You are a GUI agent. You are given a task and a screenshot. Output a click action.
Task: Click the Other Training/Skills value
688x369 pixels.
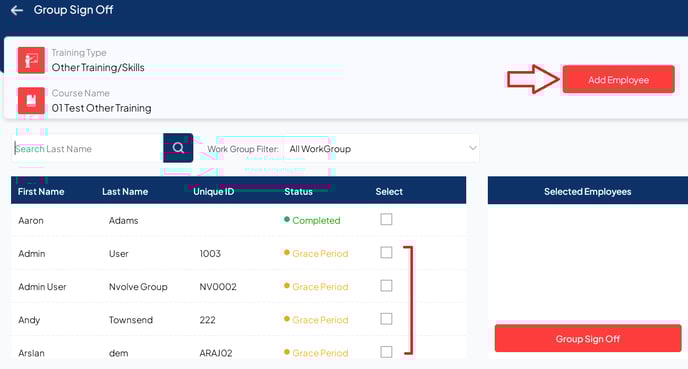point(98,67)
